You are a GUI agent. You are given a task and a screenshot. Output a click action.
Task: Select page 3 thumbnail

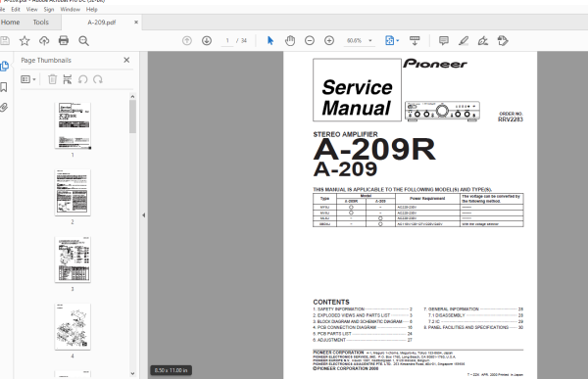73,260
